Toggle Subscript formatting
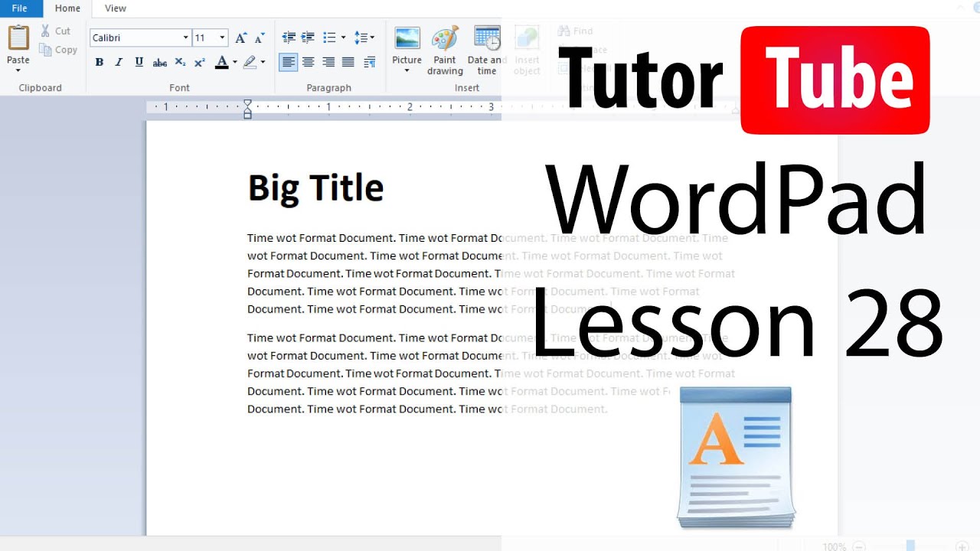Viewport: 980px width, 551px height. (180, 63)
